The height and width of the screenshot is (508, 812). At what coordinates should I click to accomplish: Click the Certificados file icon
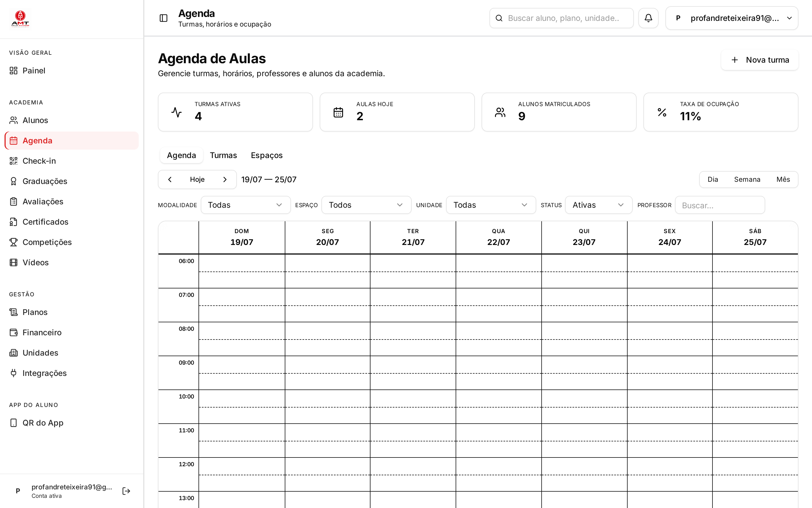(x=14, y=222)
